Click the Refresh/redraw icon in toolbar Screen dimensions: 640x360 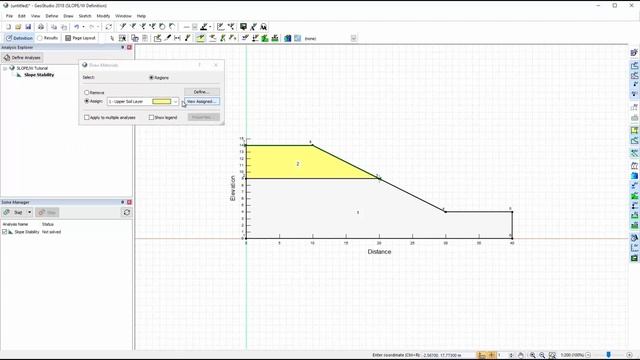pos(109,27)
